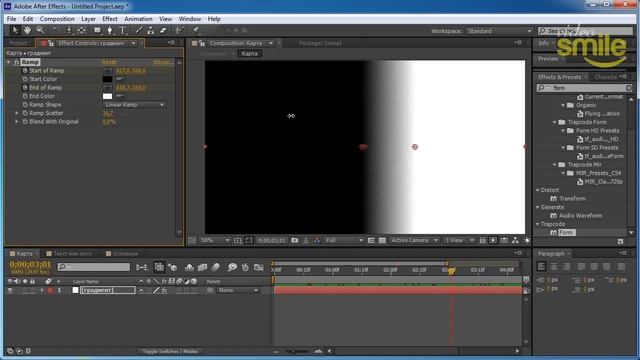Click Start of Ramp point crosshair button
Screen dimensions: 640x360
click(107, 71)
